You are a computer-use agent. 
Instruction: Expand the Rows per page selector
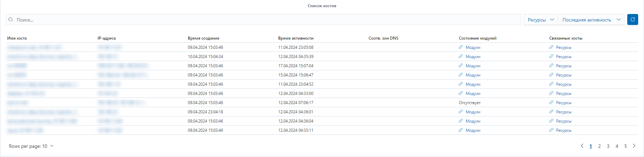click(x=31, y=146)
